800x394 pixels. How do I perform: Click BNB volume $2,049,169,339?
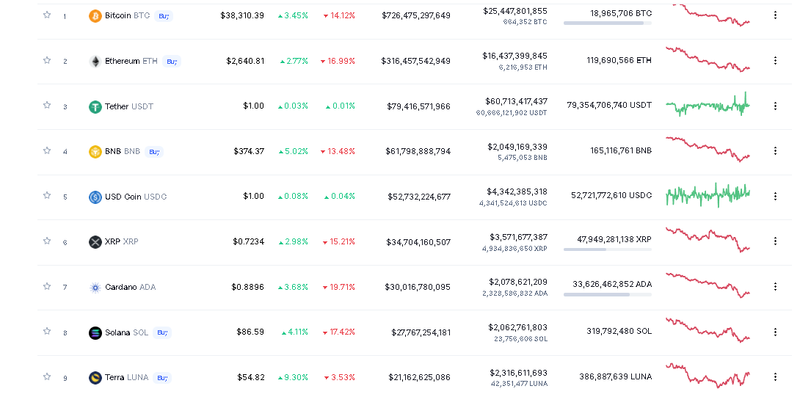(517, 147)
